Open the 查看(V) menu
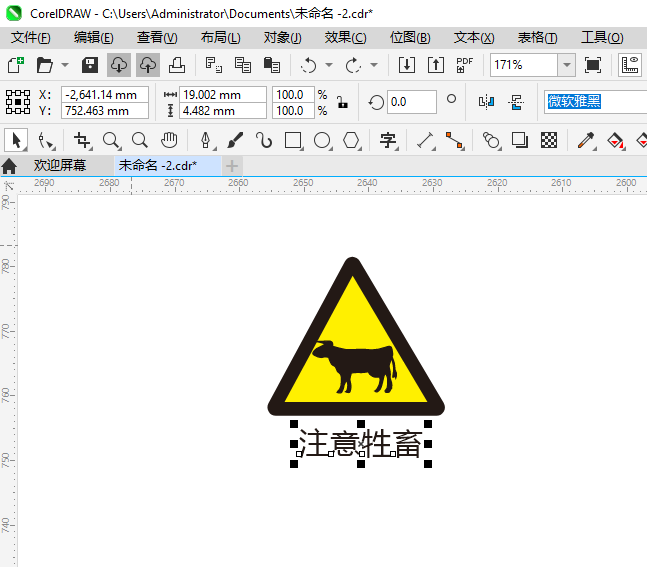The height and width of the screenshot is (567, 647). click(157, 38)
